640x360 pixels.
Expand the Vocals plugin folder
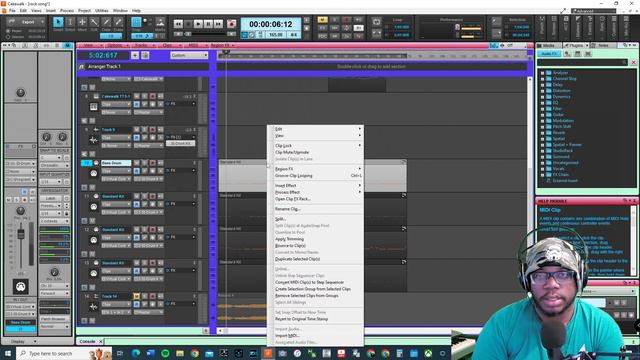click(x=542, y=169)
